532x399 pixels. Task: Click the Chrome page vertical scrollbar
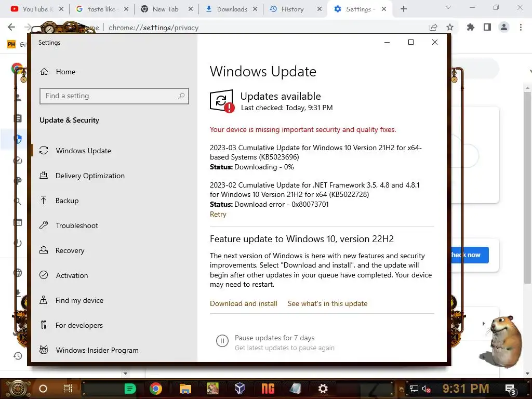click(527, 187)
